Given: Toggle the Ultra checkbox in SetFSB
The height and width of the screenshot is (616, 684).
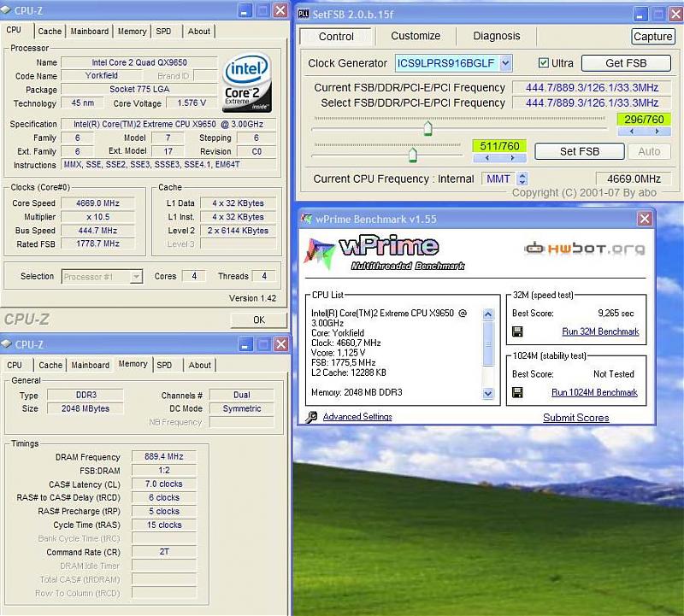Looking at the screenshot, I should coord(543,62).
